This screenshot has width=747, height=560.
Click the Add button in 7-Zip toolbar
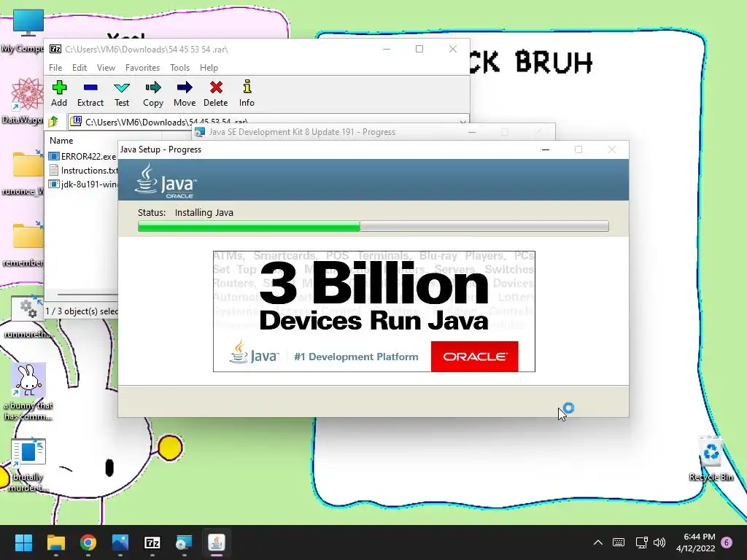point(59,94)
